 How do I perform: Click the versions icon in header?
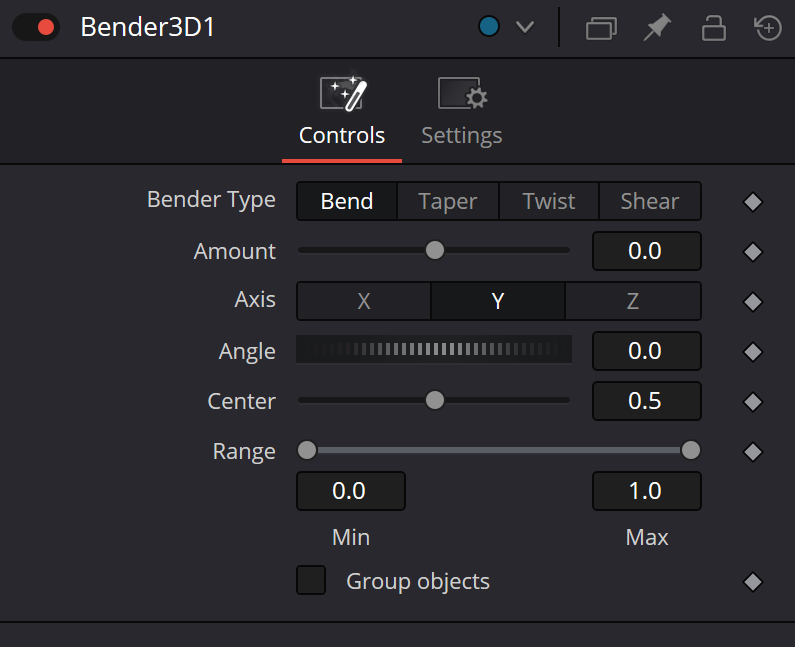601,27
